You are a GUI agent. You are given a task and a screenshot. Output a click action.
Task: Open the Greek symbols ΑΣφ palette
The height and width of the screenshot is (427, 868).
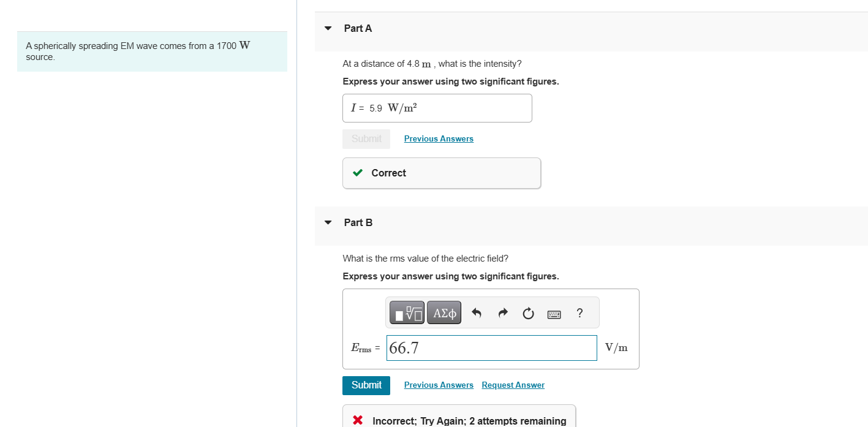pyautogui.click(x=444, y=314)
